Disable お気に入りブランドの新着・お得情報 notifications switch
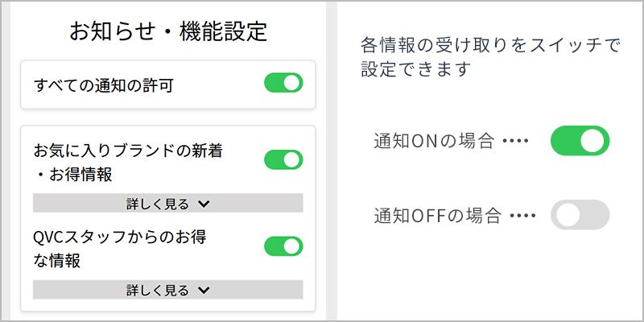The height and width of the screenshot is (322, 644). click(x=283, y=159)
